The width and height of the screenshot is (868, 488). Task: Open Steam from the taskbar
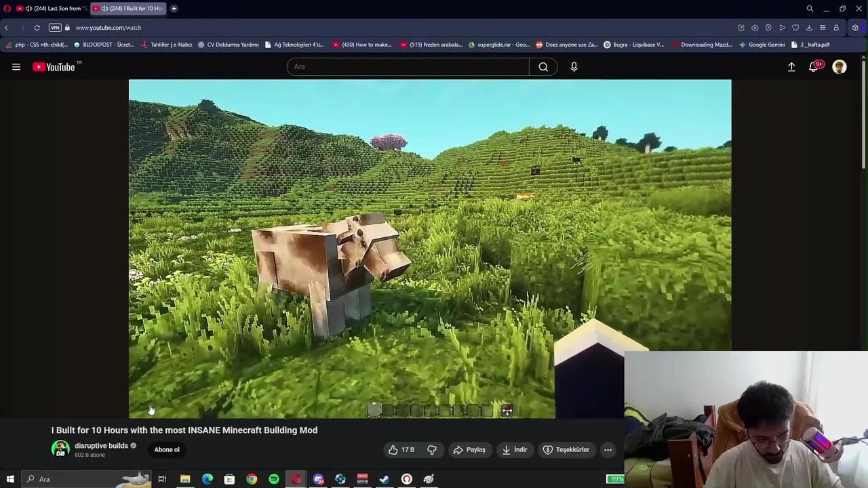tap(384, 479)
